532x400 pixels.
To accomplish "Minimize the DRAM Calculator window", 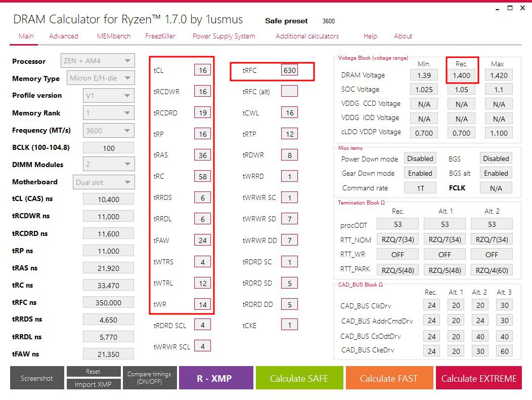I will click(x=498, y=8).
